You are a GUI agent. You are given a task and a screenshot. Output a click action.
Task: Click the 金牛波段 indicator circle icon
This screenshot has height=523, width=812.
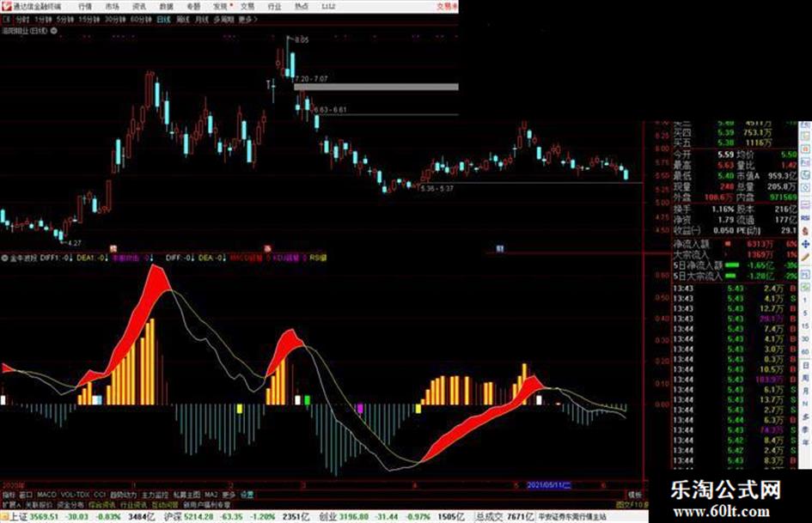4,258
